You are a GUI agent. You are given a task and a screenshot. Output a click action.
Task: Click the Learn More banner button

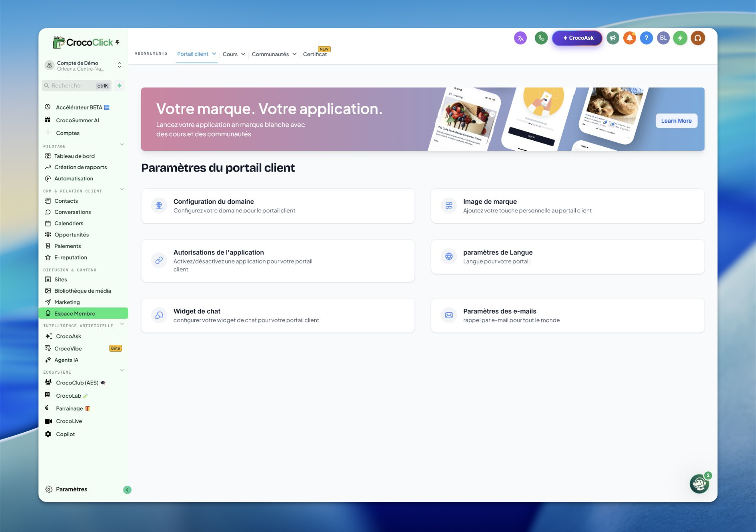(677, 121)
